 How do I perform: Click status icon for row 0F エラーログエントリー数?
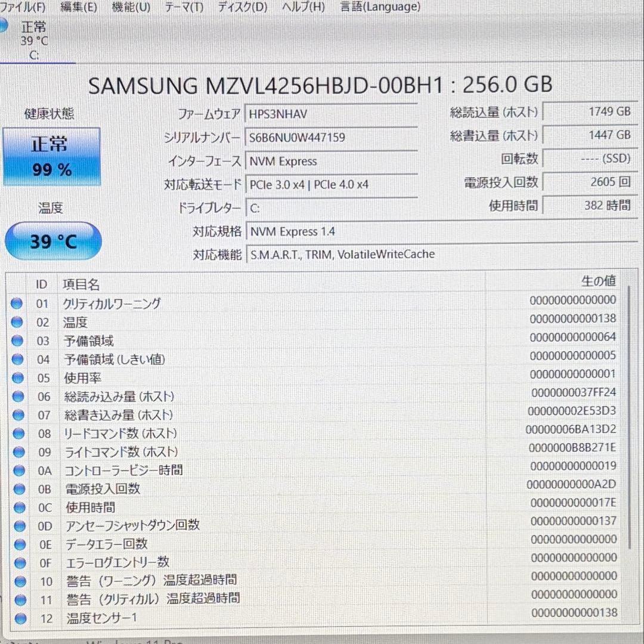20,563
